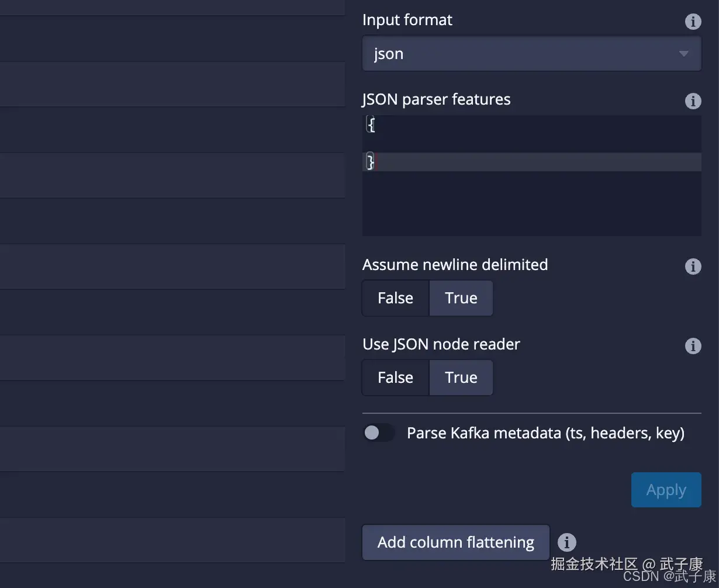Enable Parse Kafka metadata switch
Screen dimensions: 719x588
pyautogui.click(x=379, y=433)
